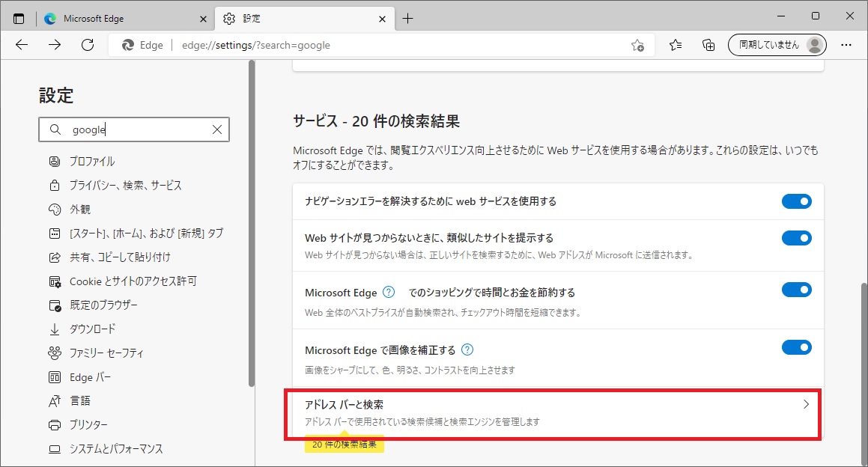
Task: Click the 設定 heading text
Action: click(x=56, y=95)
